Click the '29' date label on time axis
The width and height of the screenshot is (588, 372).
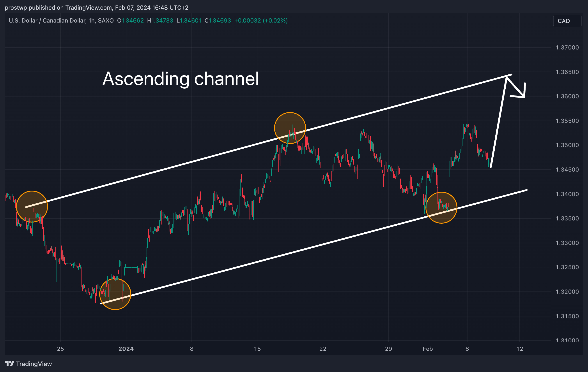pyautogui.click(x=388, y=349)
